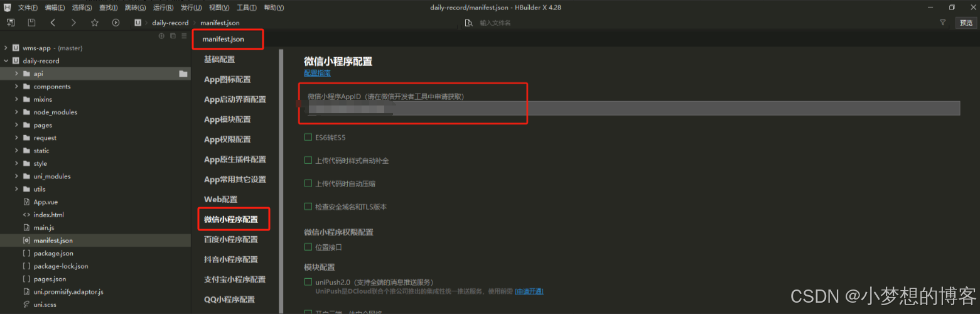This screenshot has height=314, width=980.
Task: Select App图标配置 section
Action: (227, 79)
